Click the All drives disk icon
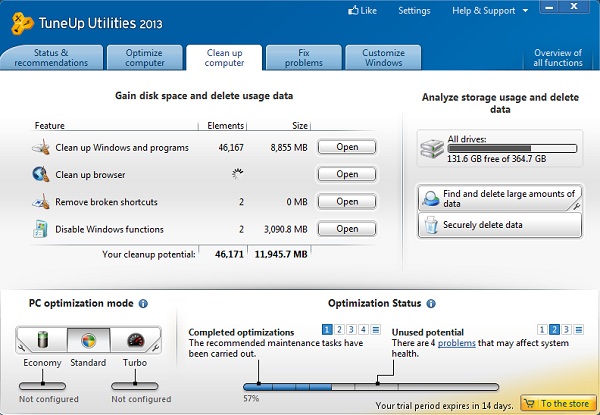The height and width of the screenshot is (415, 600). tap(433, 151)
